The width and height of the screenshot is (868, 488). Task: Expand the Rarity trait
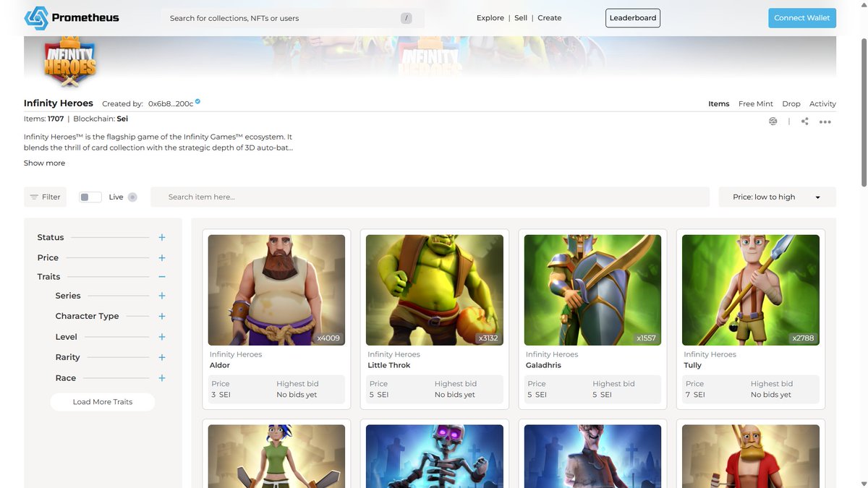click(162, 358)
